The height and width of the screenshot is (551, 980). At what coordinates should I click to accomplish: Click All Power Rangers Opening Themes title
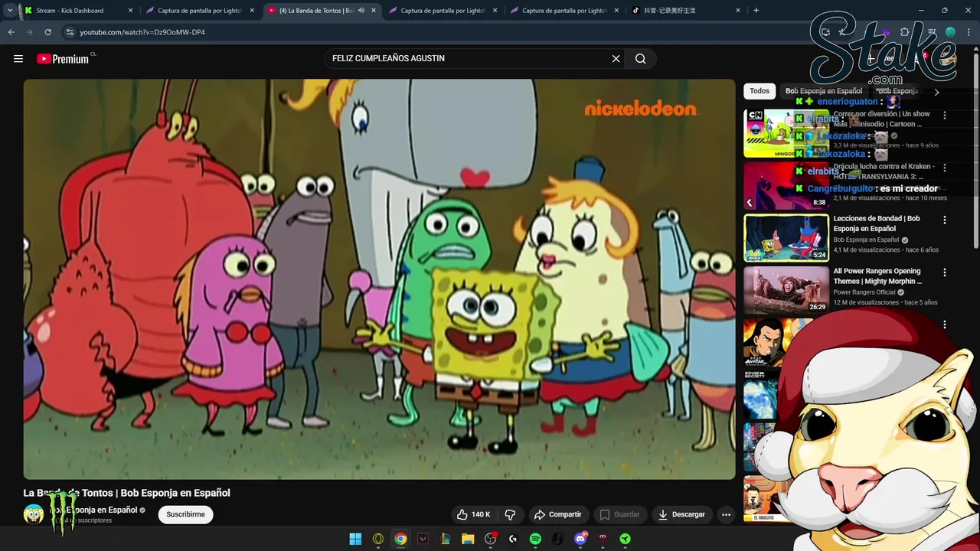[878, 276]
